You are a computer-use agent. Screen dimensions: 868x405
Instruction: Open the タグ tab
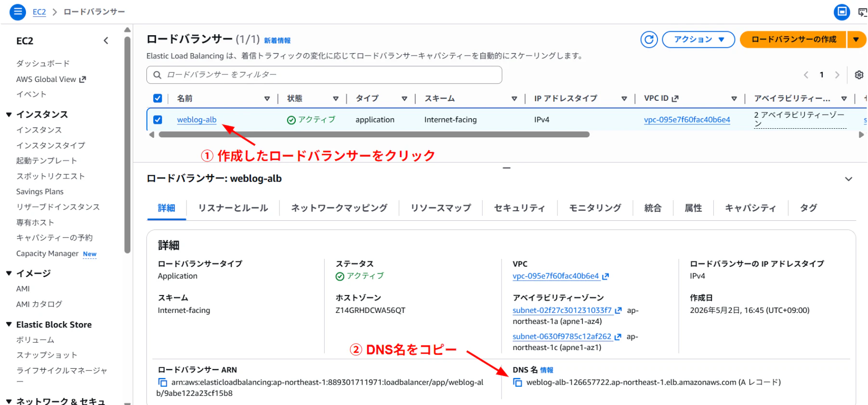[x=808, y=208]
